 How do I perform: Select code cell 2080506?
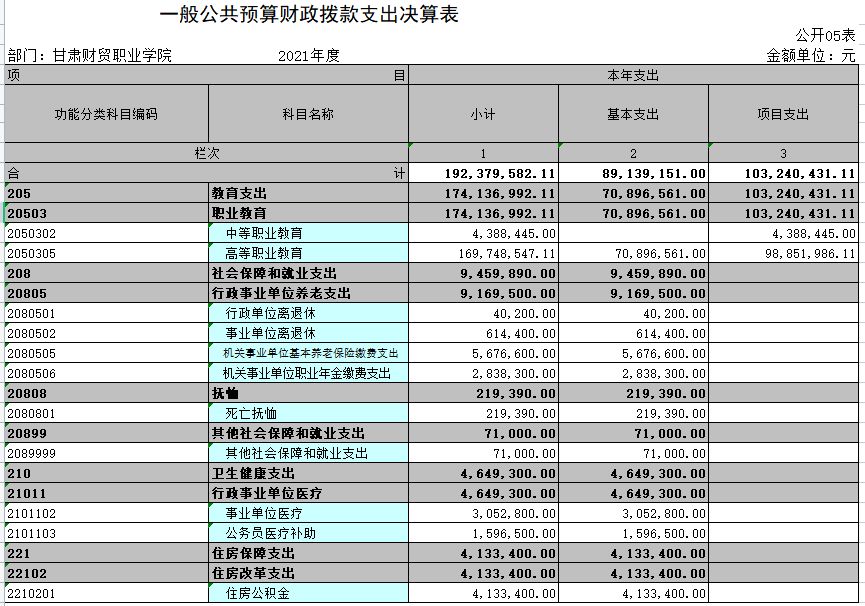click(106, 373)
